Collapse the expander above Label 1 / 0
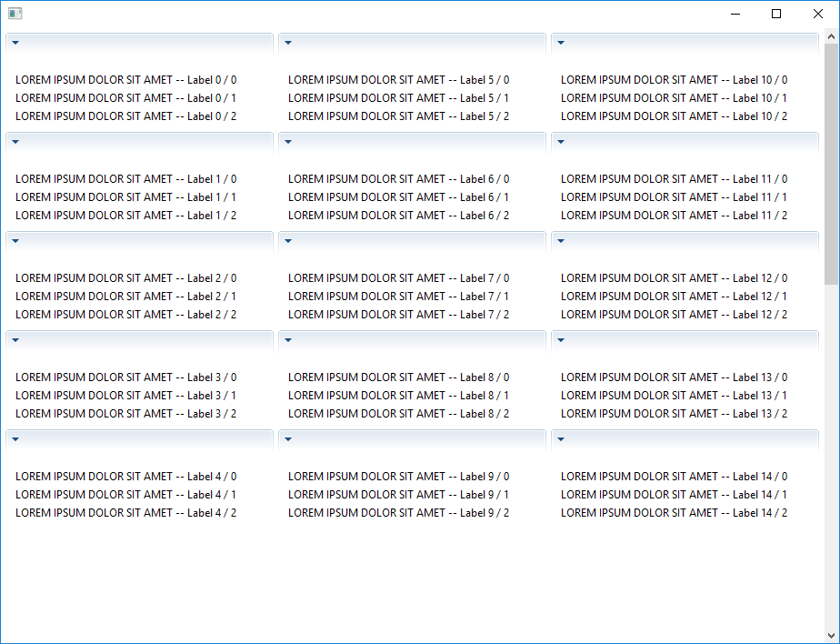Image resolution: width=840 pixels, height=644 pixels. click(15, 142)
